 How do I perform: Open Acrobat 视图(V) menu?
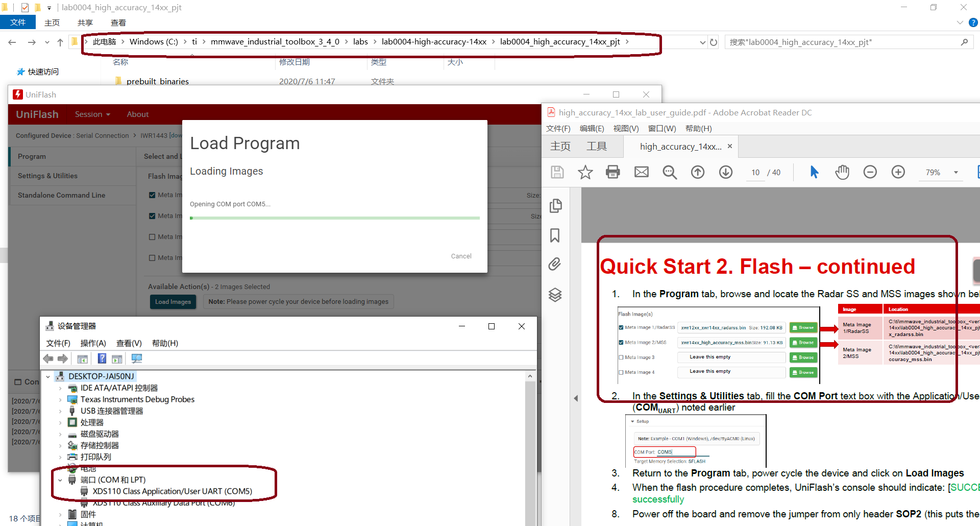(x=626, y=128)
